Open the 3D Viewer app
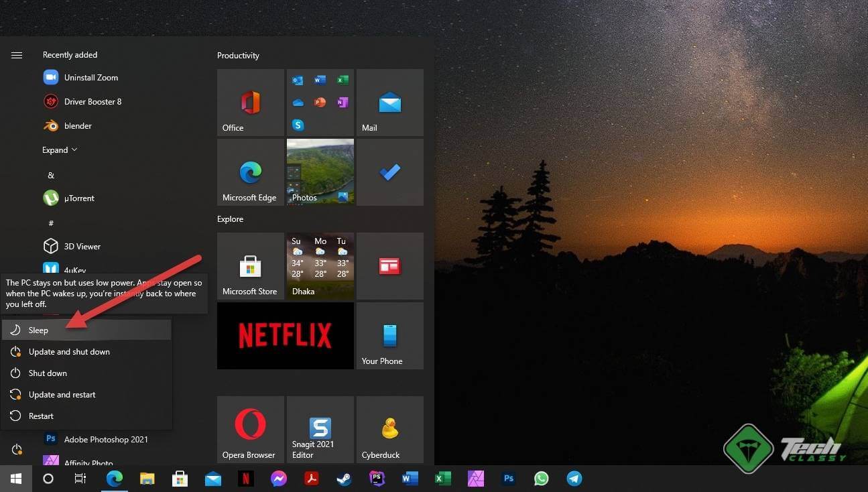 [x=80, y=246]
